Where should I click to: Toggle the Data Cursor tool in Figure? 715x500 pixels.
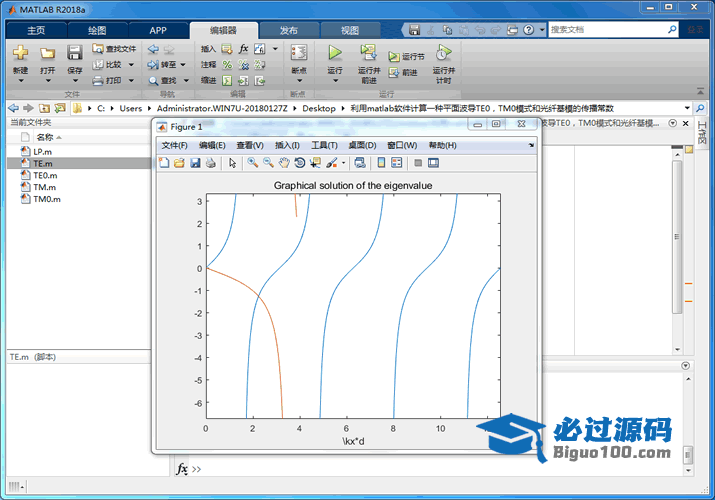tap(315, 162)
